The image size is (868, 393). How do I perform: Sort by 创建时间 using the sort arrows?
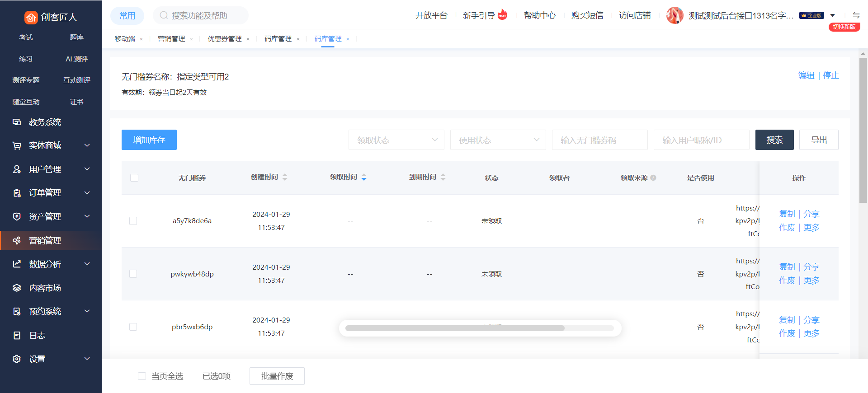[x=285, y=177]
